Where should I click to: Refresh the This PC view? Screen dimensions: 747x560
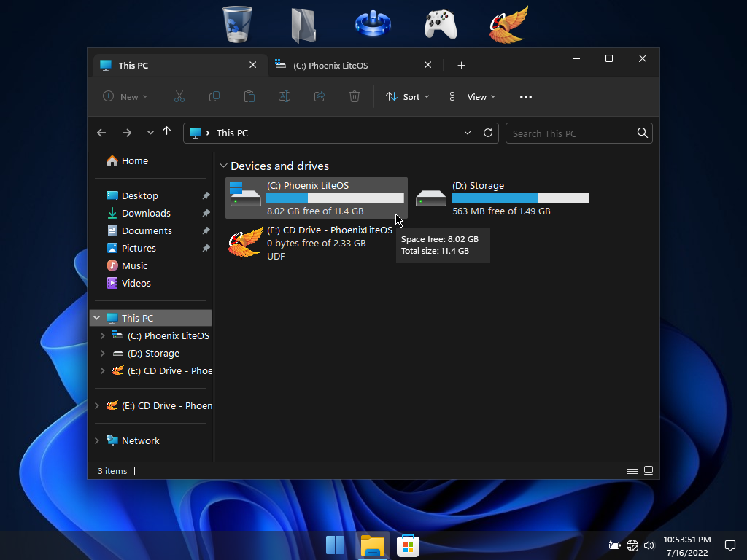[488, 133]
